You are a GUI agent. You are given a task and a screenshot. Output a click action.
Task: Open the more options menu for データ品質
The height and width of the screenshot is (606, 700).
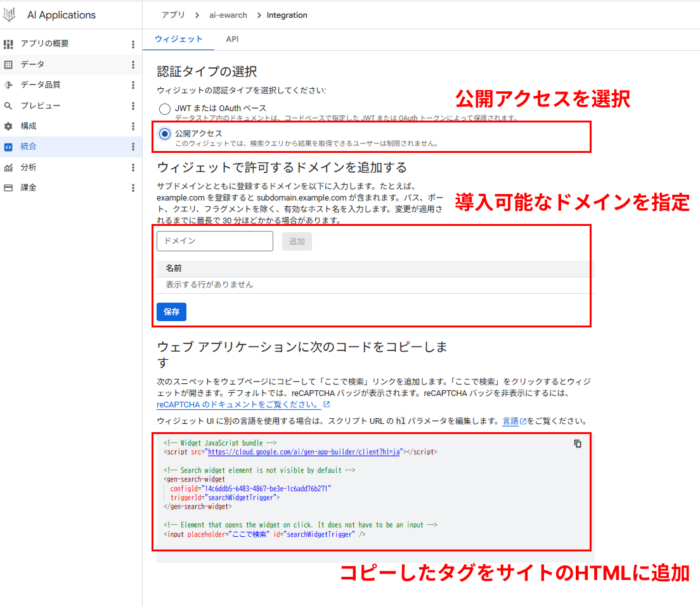pyautogui.click(x=133, y=85)
